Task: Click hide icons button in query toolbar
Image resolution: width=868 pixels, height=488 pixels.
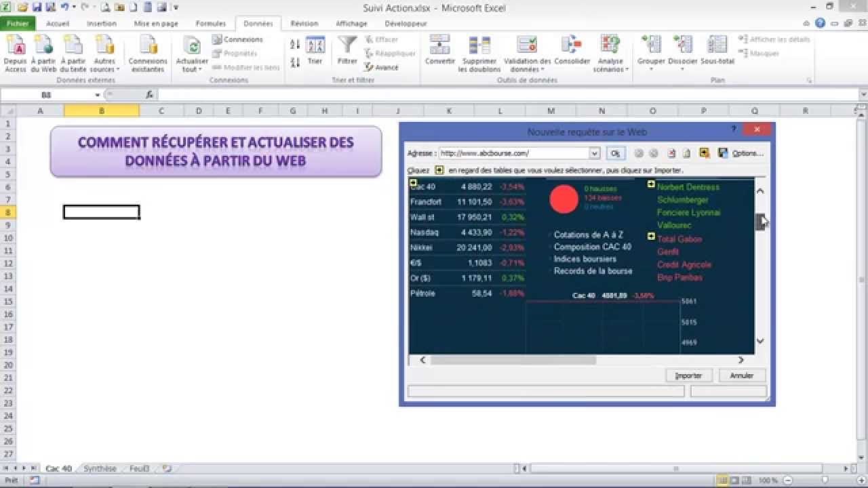Action: coord(705,153)
